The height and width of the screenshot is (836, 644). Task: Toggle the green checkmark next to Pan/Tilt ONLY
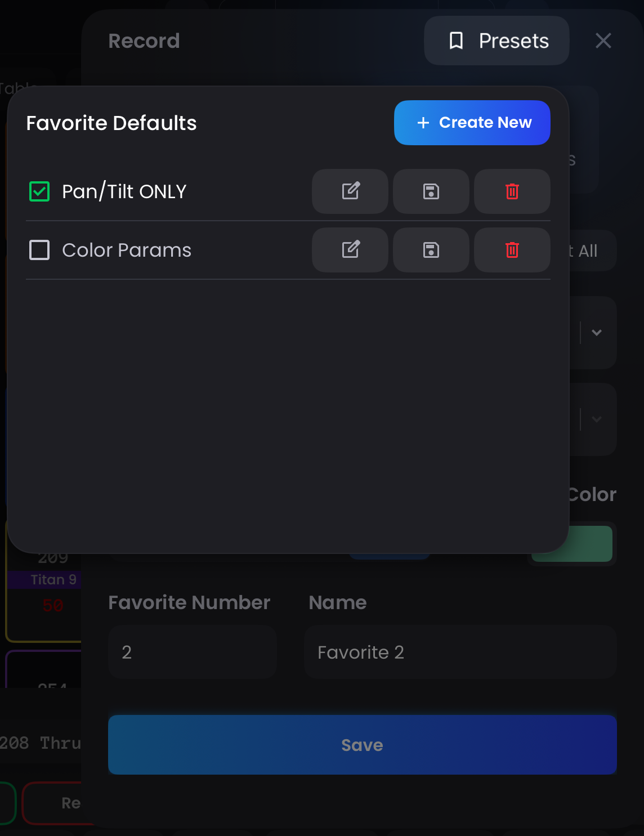(x=39, y=191)
